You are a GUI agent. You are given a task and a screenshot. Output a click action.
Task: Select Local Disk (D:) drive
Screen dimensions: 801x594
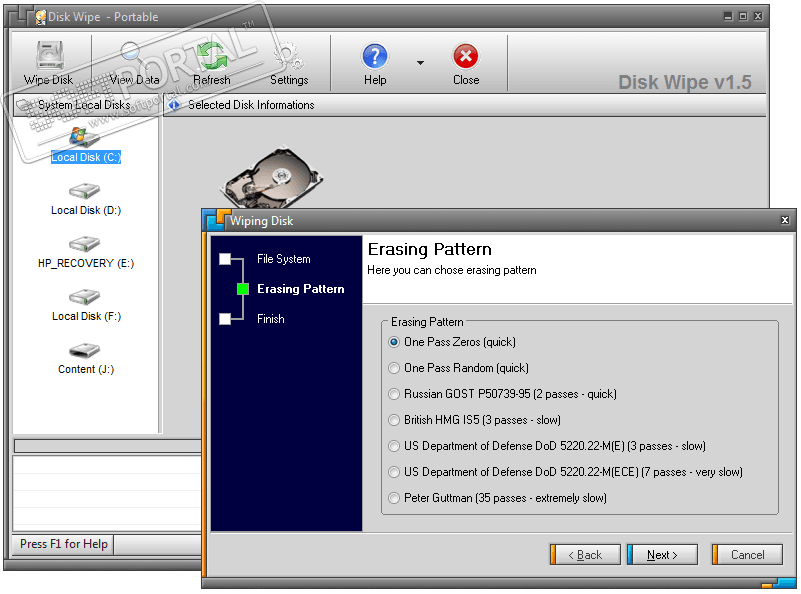(x=86, y=200)
